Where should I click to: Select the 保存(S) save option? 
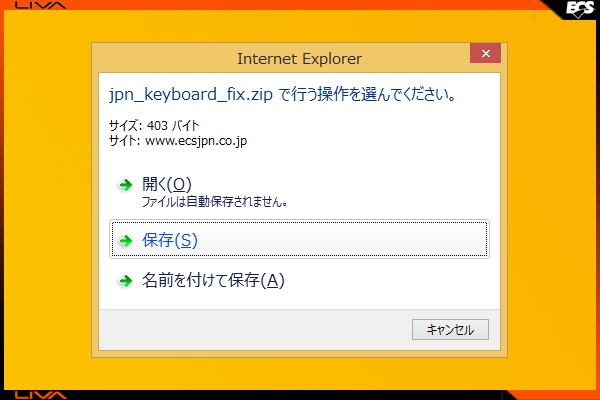click(299, 239)
